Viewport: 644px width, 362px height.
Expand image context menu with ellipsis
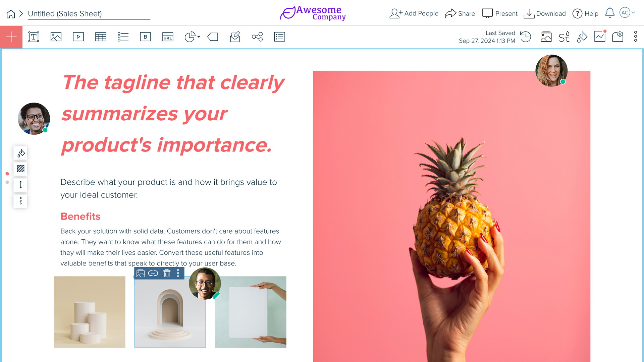click(x=179, y=274)
